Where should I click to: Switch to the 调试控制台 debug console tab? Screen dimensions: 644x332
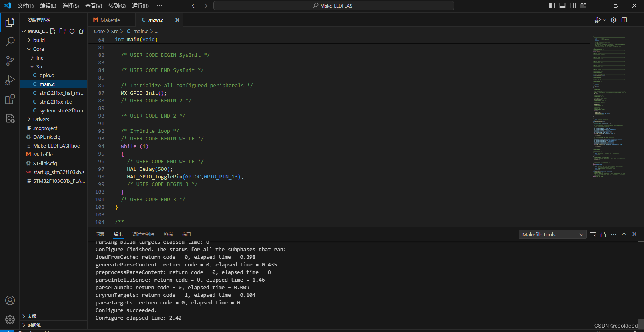tap(143, 234)
